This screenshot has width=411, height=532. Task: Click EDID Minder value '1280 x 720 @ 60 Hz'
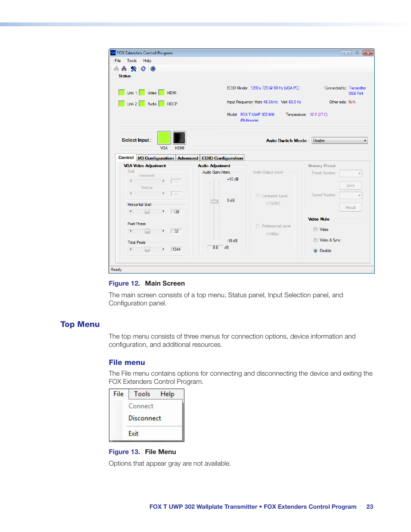pos(274,88)
